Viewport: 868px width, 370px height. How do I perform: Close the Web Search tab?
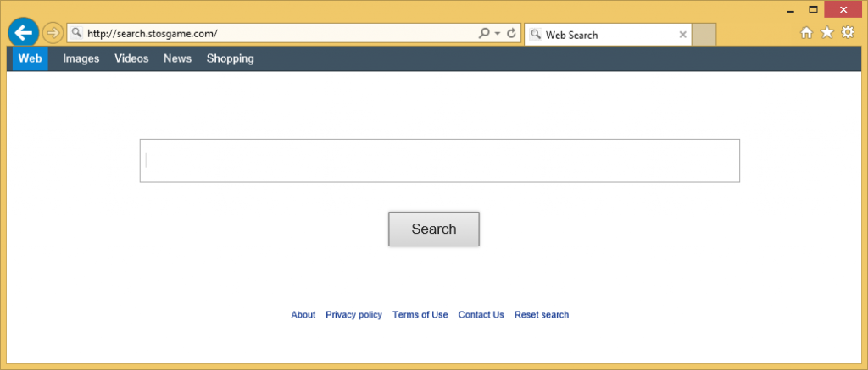pos(682,35)
